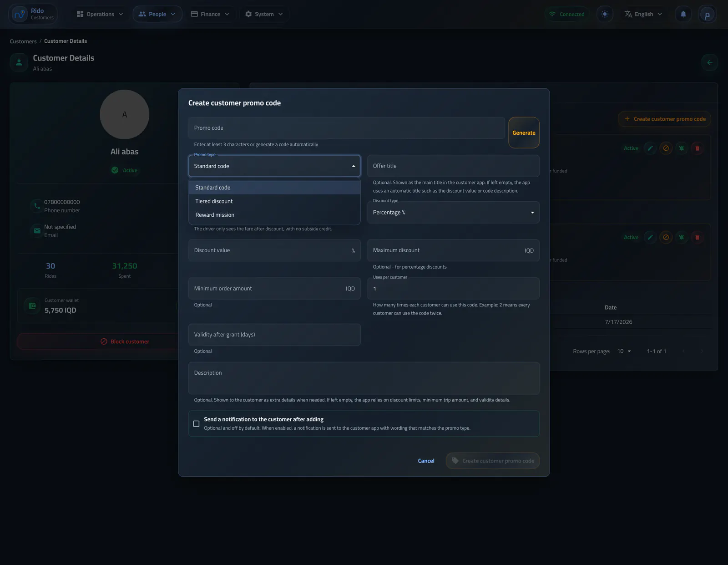Image resolution: width=728 pixels, height=565 pixels.
Task: Click the notification bell icon
Action: point(683,14)
